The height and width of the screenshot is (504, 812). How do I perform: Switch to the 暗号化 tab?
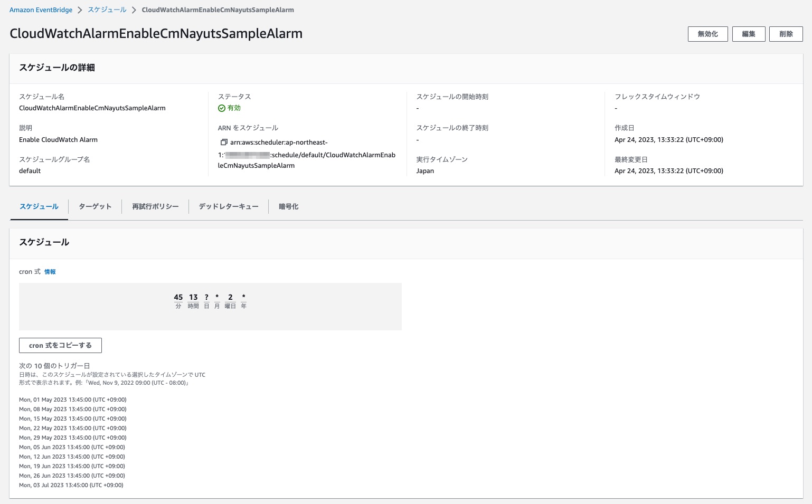click(x=288, y=206)
